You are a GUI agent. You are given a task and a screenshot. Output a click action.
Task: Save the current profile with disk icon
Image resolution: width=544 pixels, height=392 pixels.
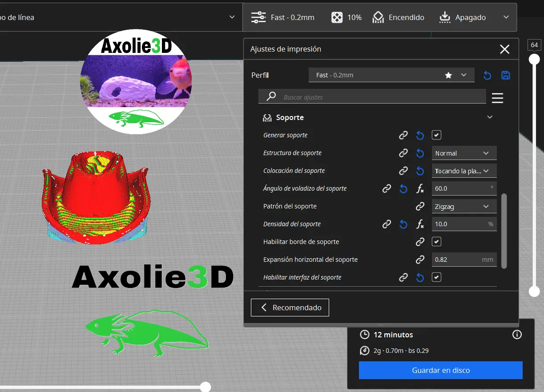click(x=505, y=75)
